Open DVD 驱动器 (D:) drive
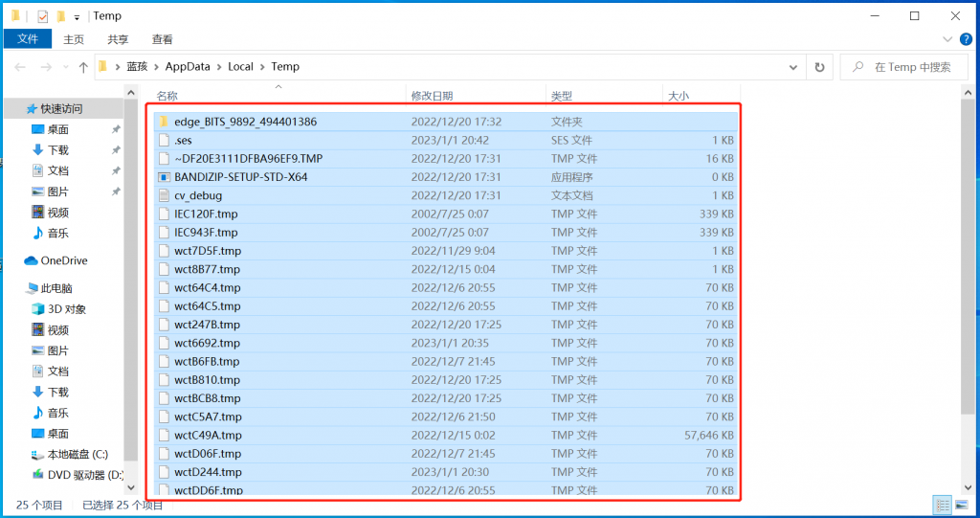The image size is (980, 518). [85, 475]
